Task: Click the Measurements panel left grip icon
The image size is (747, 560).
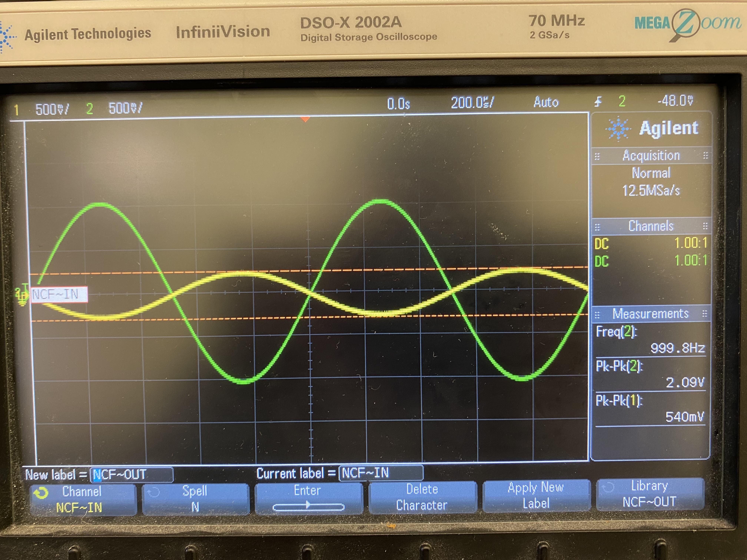Action: pos(597,315)
